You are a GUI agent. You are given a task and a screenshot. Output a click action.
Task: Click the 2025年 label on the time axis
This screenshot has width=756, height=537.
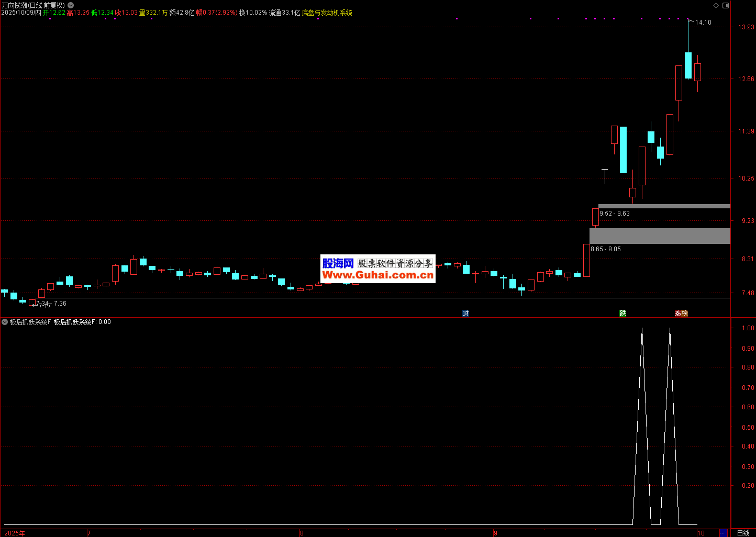pyautogui.click(x=15, y=533)
